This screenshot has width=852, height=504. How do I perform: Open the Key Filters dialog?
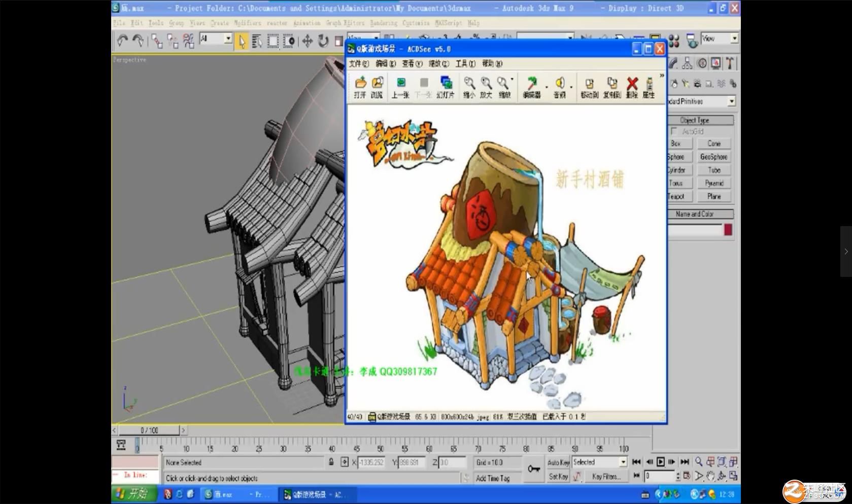pyautogui.click(x=606, y=477)
